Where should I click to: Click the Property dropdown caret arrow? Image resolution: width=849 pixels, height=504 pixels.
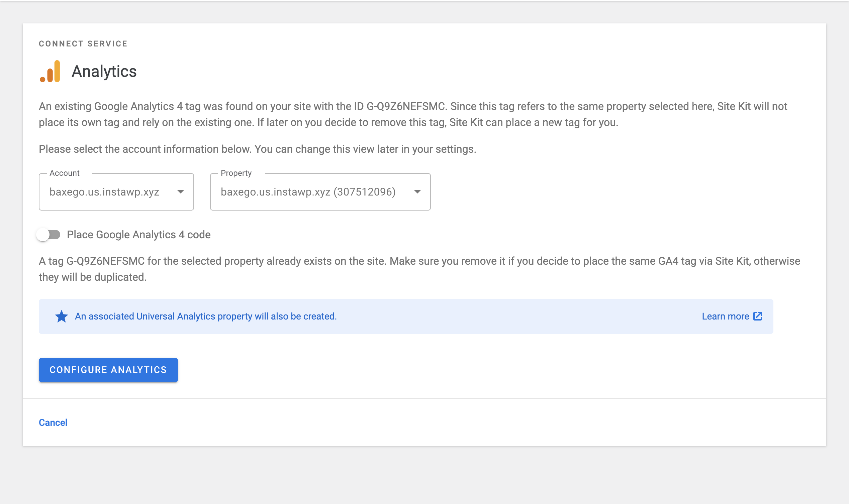(417, 192)
